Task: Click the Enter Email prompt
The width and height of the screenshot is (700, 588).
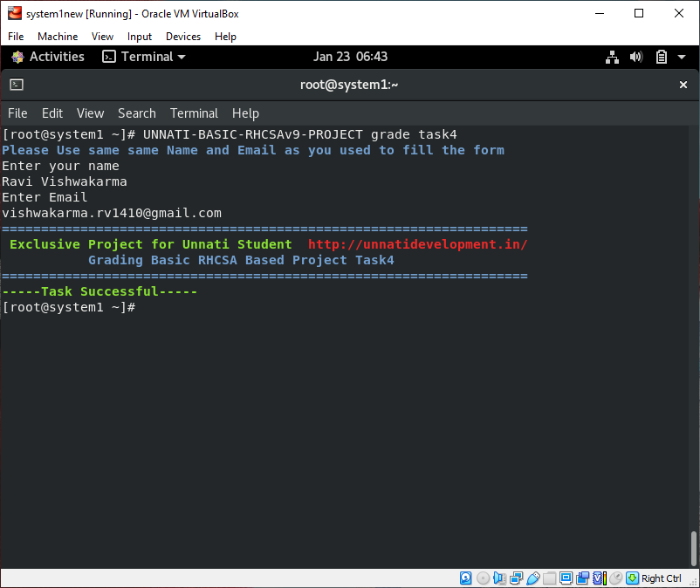Action: [x=45, y=197]
